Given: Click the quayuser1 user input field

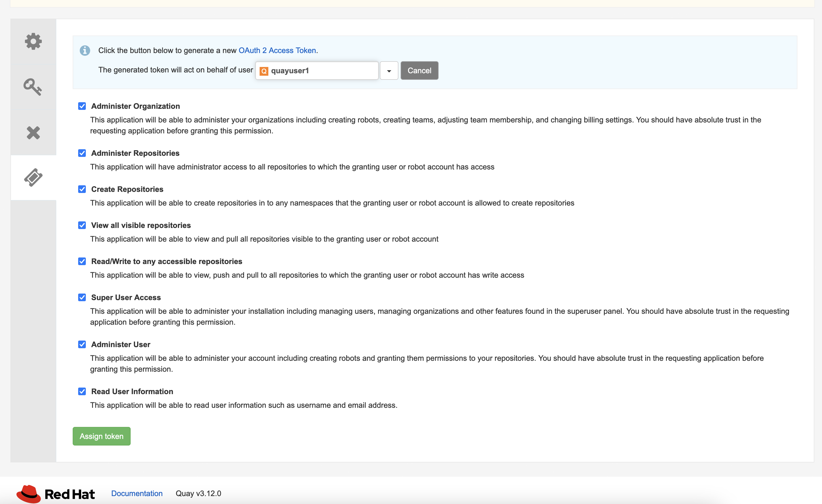Looking at the screenshot, I should pyautogui.click(x=320, y=71).
